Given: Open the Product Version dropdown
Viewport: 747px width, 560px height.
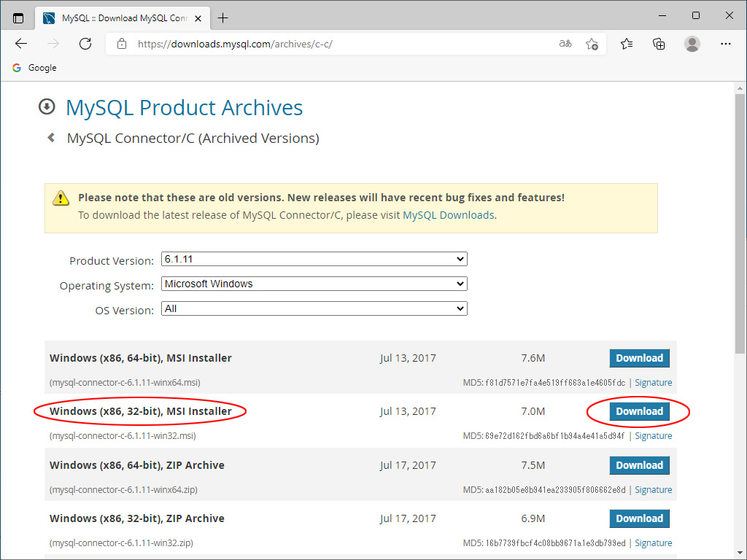Looking at the screenshot, I should pos(314,259).
